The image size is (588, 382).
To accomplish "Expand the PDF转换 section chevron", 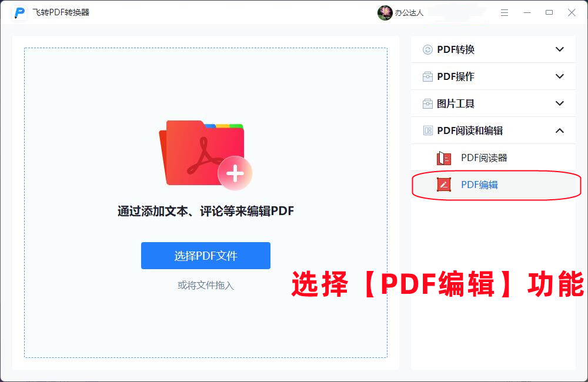I will (x=560, y=49).
